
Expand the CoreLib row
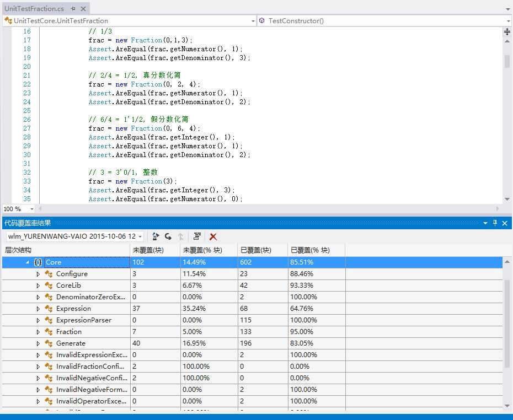(38, 286)
